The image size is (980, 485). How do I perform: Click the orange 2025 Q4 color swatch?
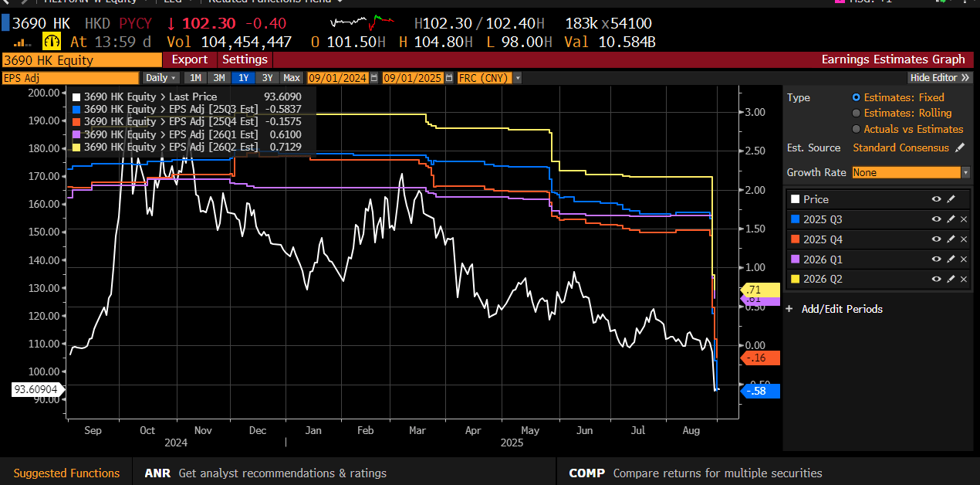[x=795, y=239]
